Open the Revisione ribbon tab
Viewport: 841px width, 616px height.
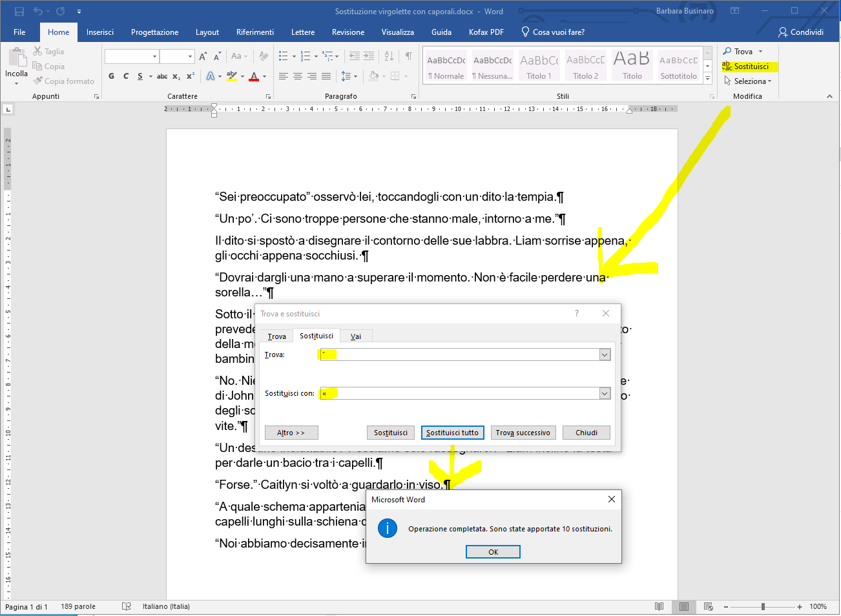tap(348, 32)
